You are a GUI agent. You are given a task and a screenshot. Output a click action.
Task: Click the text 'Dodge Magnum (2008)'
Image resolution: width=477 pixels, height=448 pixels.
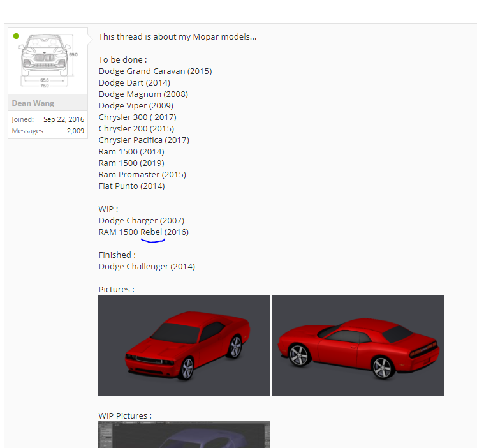pos(143,94)
